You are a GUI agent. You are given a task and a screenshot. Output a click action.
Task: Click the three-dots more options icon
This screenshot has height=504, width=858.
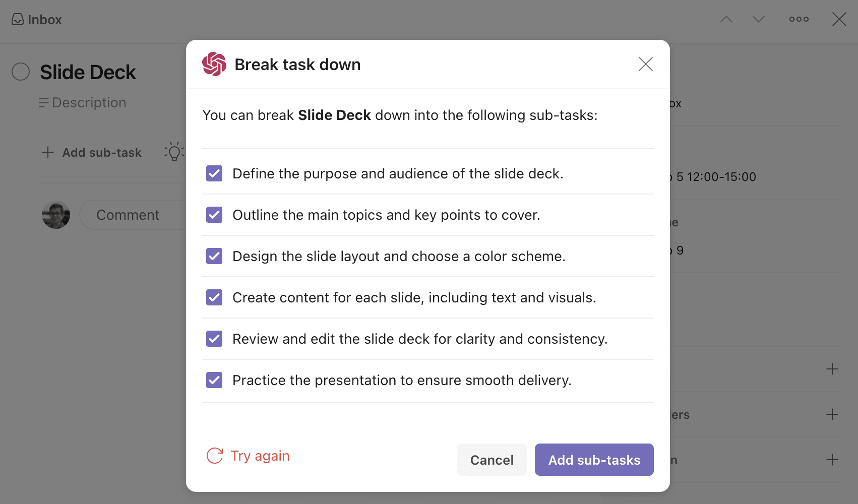[x=799, y=19]
